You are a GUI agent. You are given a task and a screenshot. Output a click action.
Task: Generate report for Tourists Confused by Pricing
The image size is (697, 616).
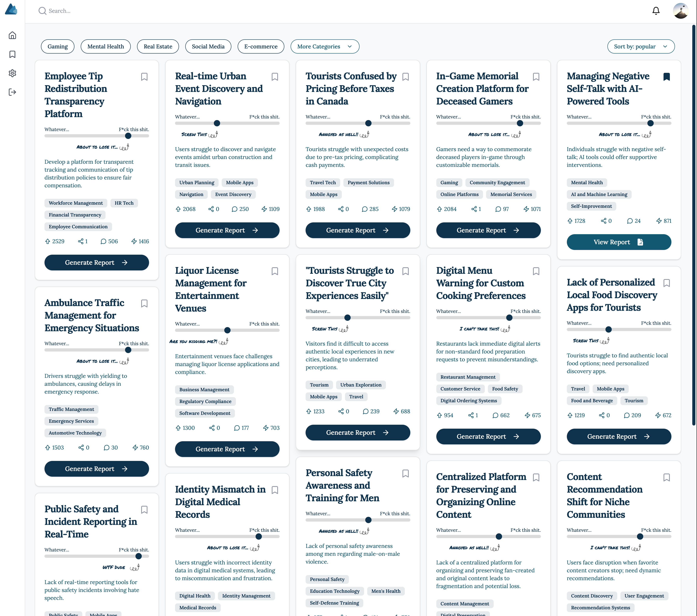pos(357,230)
